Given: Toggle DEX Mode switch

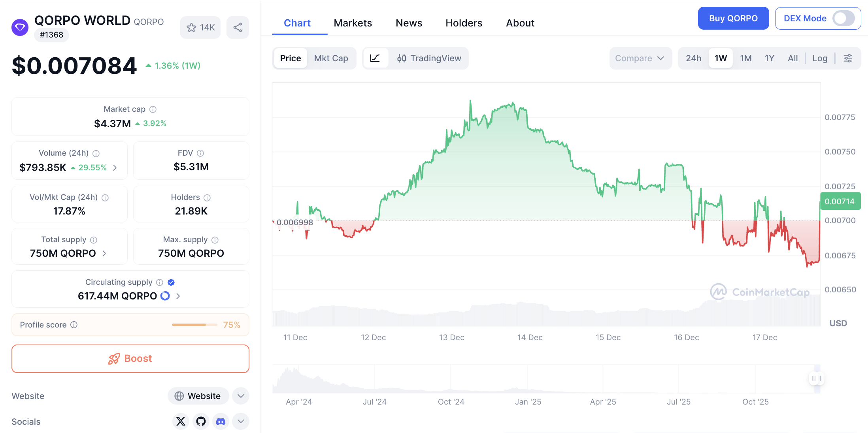Looking at the screenshot, I should [x=843, y=18].
